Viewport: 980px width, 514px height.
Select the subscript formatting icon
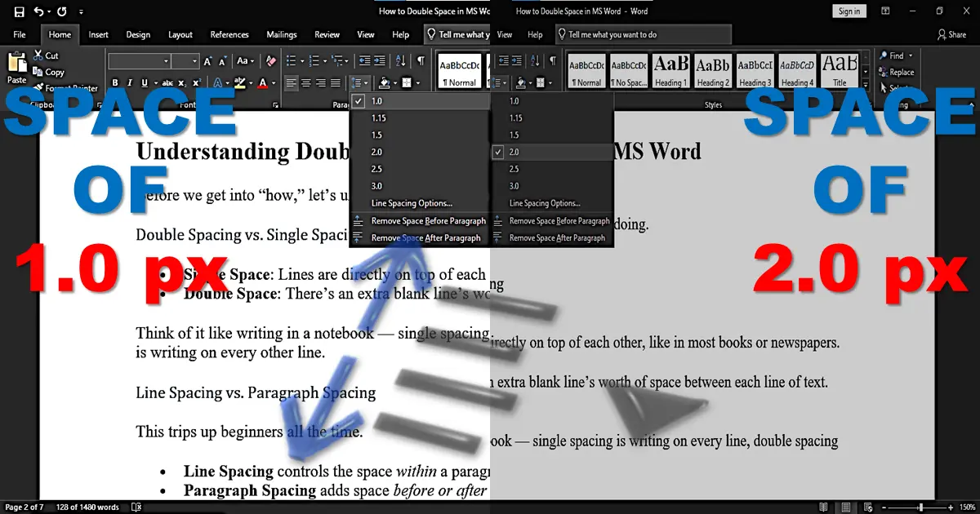[x=183, y=82]
